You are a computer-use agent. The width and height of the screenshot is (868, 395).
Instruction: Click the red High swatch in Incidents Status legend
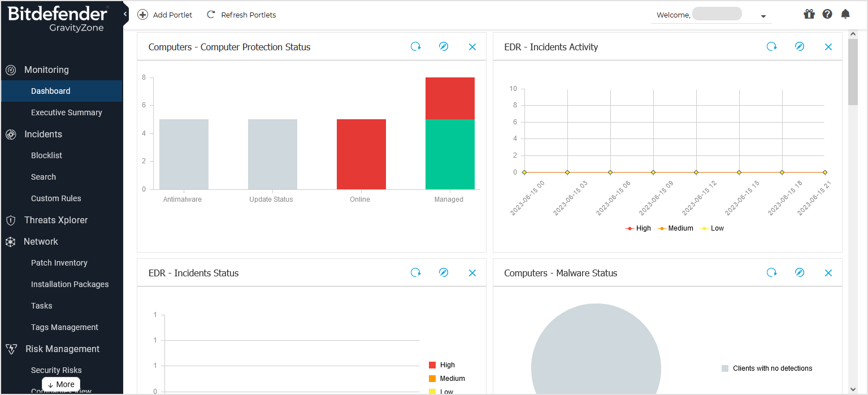[432, 365]
